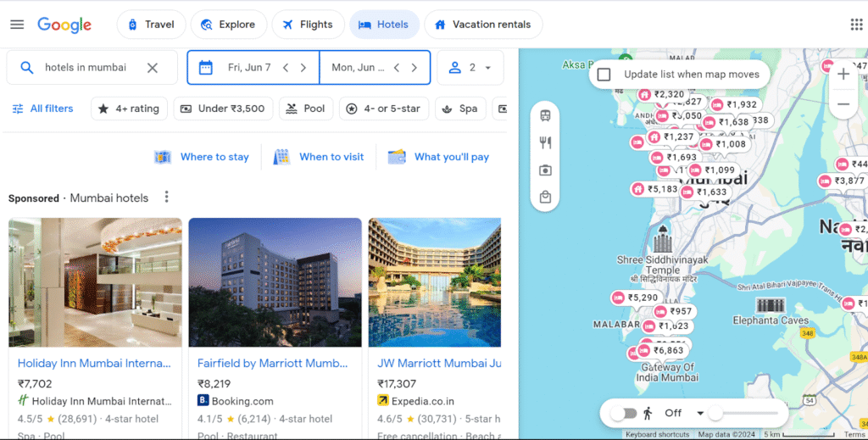This screenshot has width=868, height=440.
Task: Check Update list when map moves
Action: 604,74
